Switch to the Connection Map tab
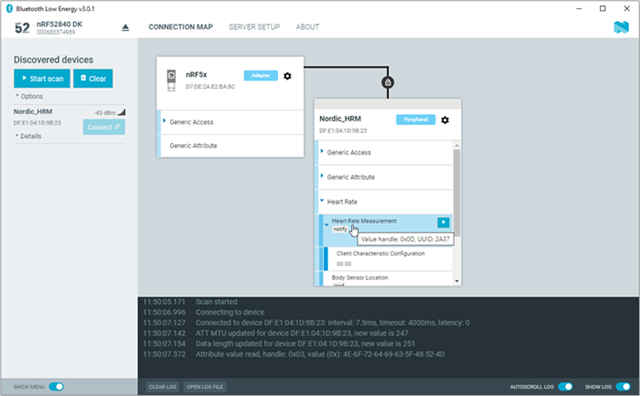This screenshot has width=640, height=396. point(180,27)
